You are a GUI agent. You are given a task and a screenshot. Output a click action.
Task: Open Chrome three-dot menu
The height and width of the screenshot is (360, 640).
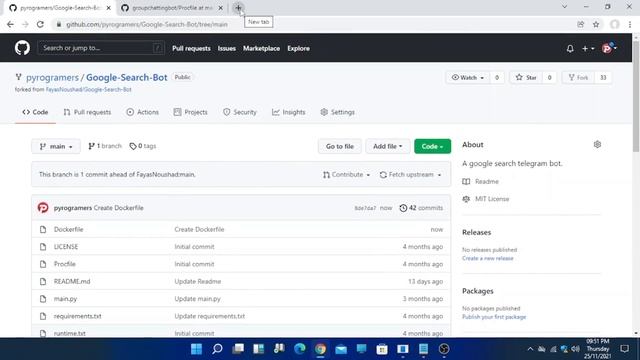[x=630, y=24]
